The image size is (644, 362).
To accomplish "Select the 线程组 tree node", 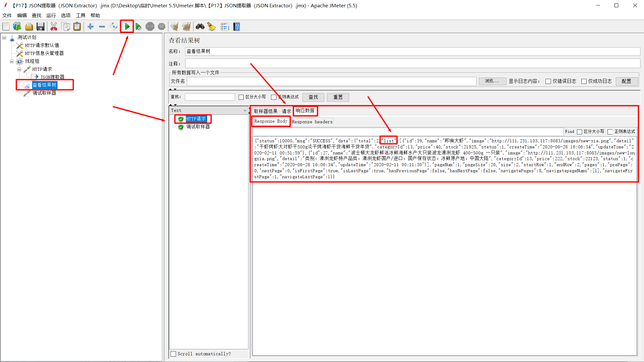I will [x=32, y=61].
